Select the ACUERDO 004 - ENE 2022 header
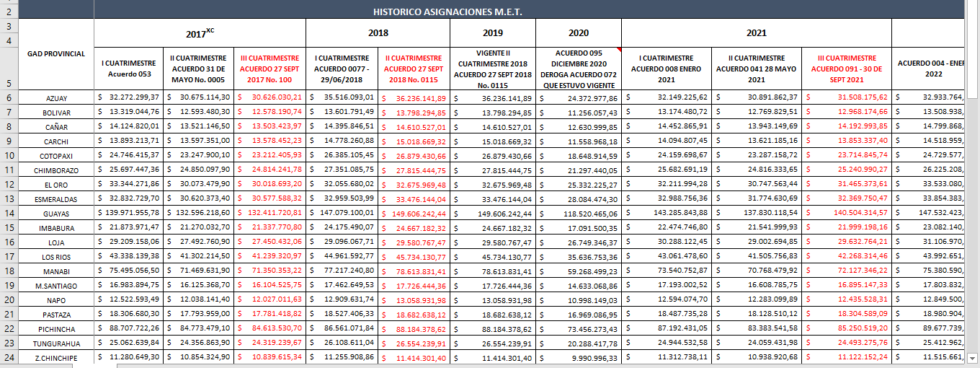 [928, 69]
